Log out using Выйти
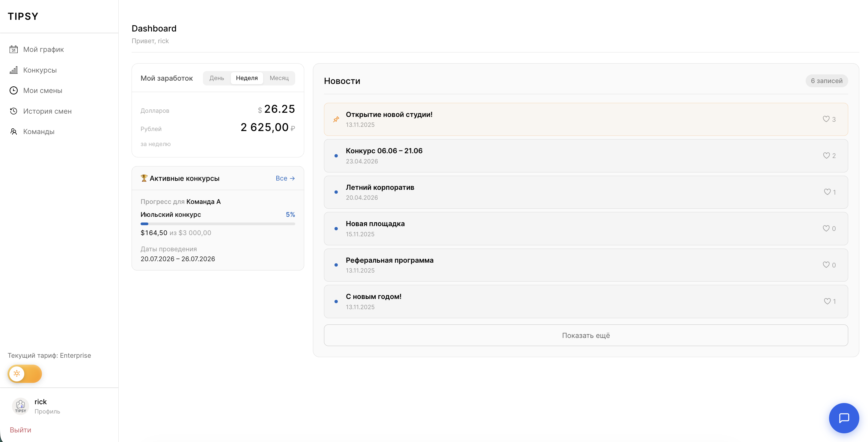This screenshot has width=868, height=442. click(x=20, y=430)
